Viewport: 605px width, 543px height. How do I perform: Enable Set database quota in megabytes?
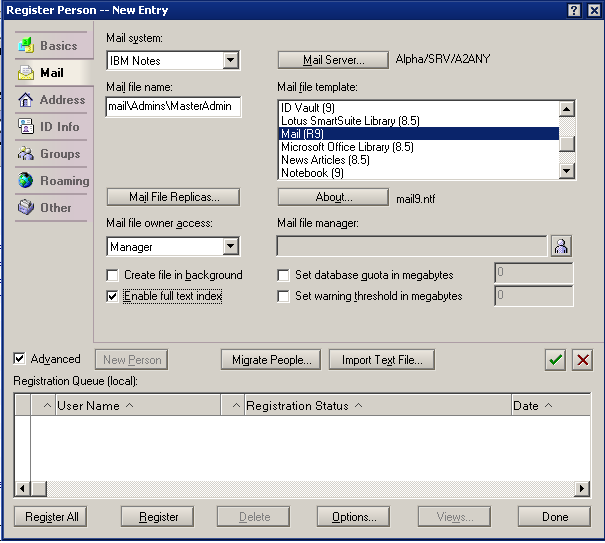(x=283, y=275)
